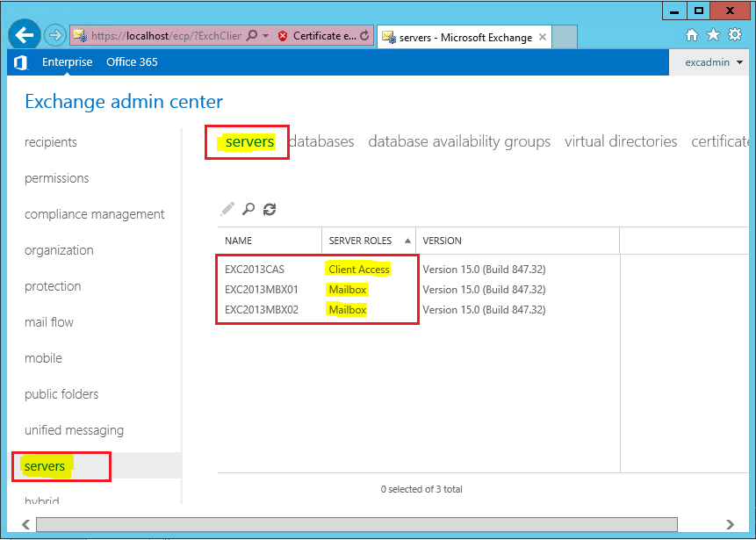Maximize the browser window
Image resolution: width=756 pixels, height=540 pixels.
[698, 11]
